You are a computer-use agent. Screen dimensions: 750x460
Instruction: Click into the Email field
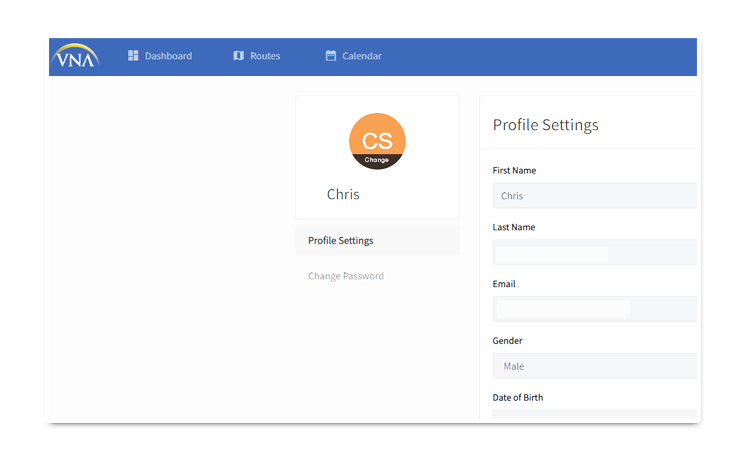(x=595, y=309)
